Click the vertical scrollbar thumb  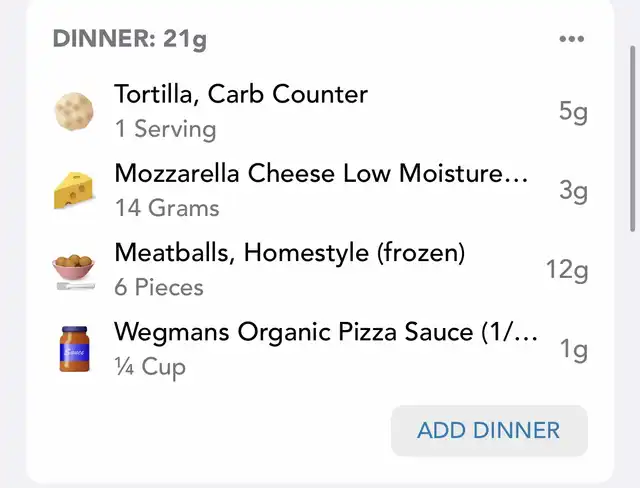[x=633, y=139]
